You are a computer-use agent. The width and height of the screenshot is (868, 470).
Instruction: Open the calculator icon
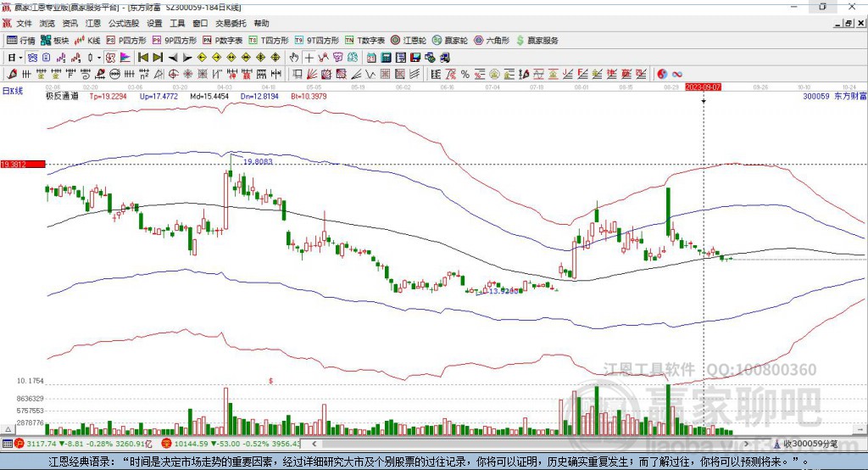point(386,58)
